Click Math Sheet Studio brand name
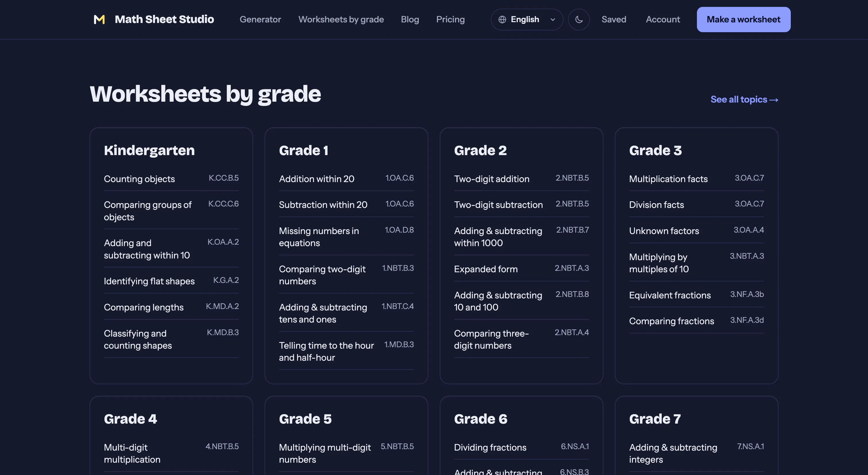The width and height of the screenshot is (868, 475). [164, 20]
